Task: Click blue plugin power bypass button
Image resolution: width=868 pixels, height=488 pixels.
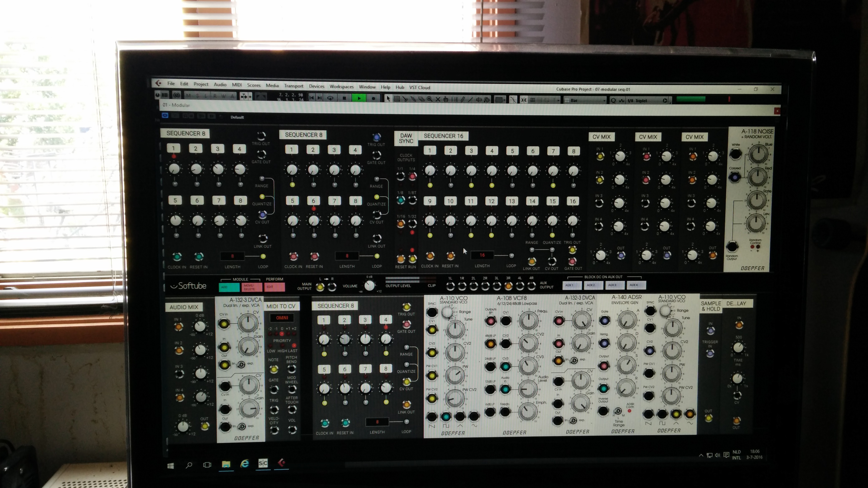Action: [165, 115]
